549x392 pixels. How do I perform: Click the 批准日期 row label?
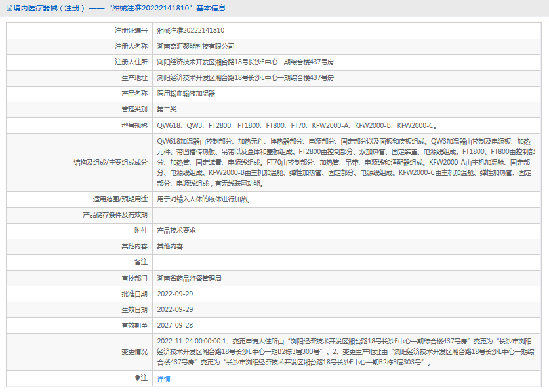point(134,294)
